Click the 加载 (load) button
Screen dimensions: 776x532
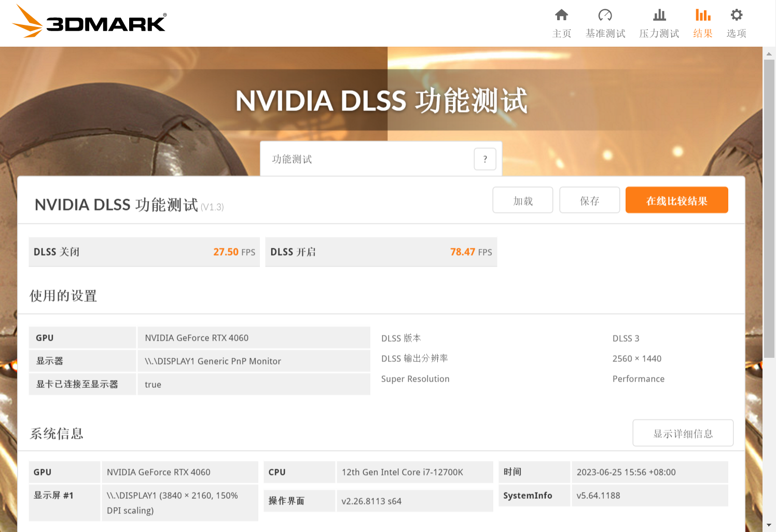pos(523,200)
